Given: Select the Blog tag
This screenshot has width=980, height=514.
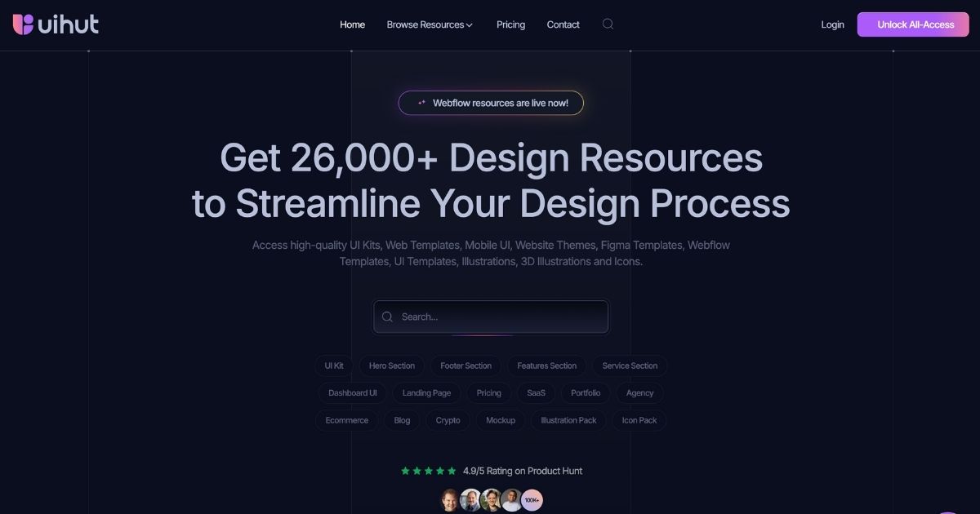Looking at the screenshot, I should (402, 420).
